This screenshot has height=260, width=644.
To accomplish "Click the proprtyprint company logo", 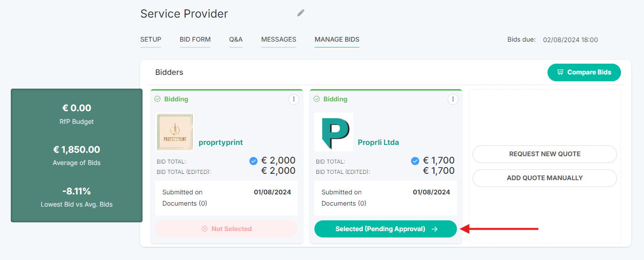I will 175,132.
